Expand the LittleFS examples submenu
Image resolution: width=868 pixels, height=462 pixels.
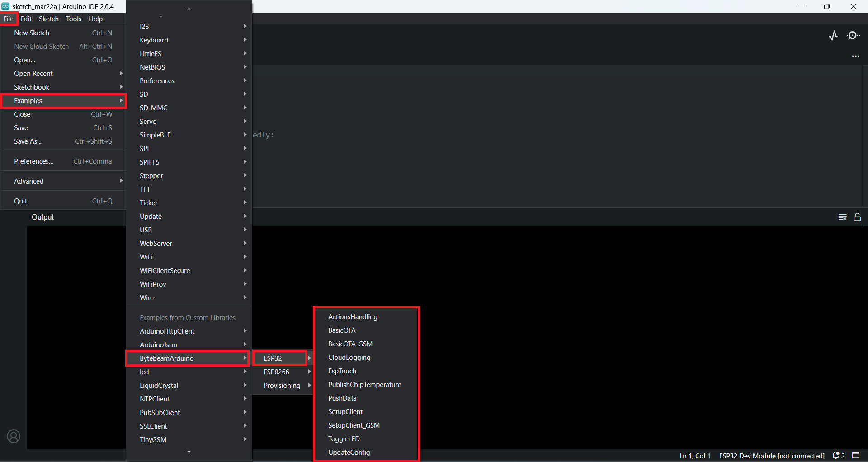click(189, 54)
